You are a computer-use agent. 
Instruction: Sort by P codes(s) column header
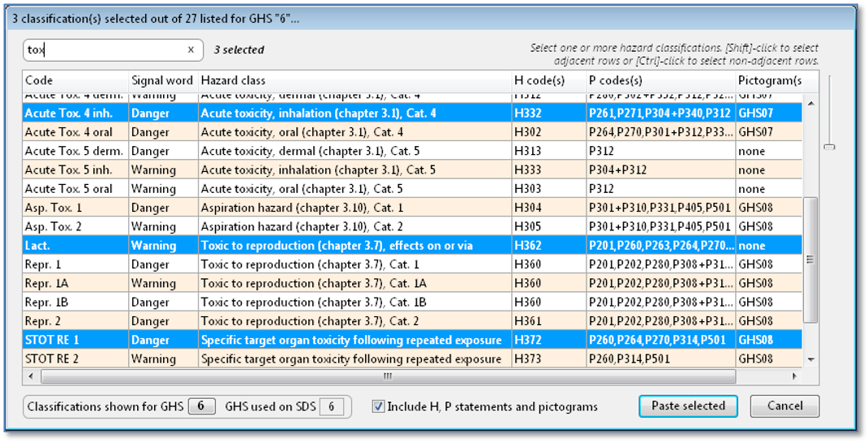tap(660, 81)
